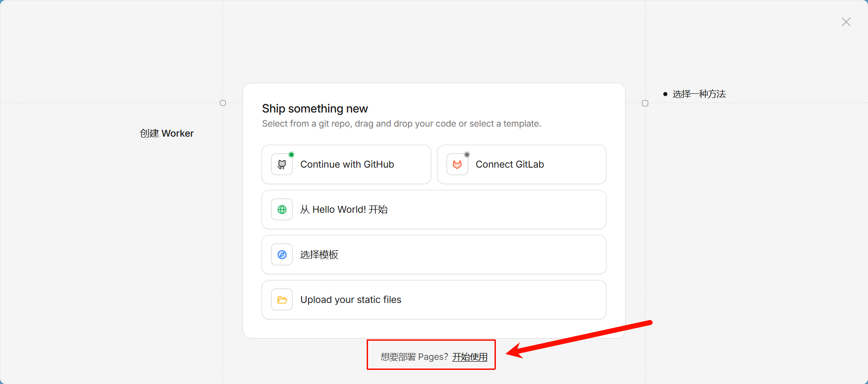This screenshot has width=868, height=384.
Task: Click the 创建 Worker title
Action: [167, 133]
